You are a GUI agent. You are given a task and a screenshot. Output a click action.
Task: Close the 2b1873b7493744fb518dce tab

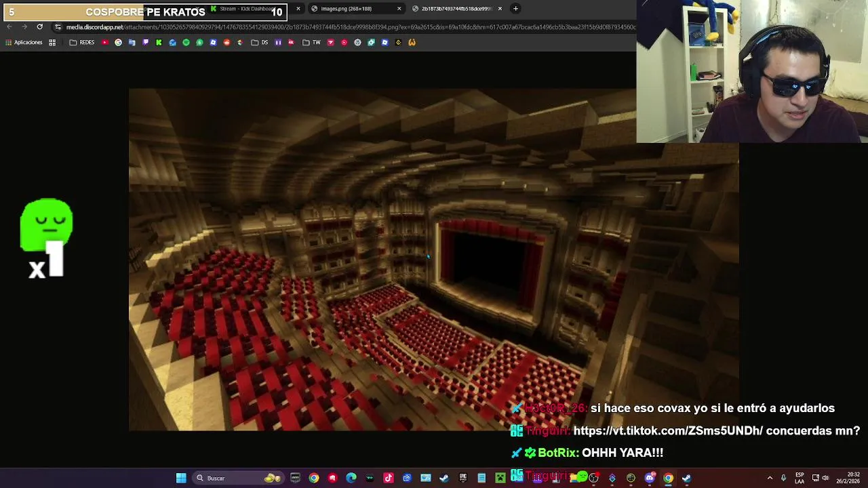click(x=500, y=9)
